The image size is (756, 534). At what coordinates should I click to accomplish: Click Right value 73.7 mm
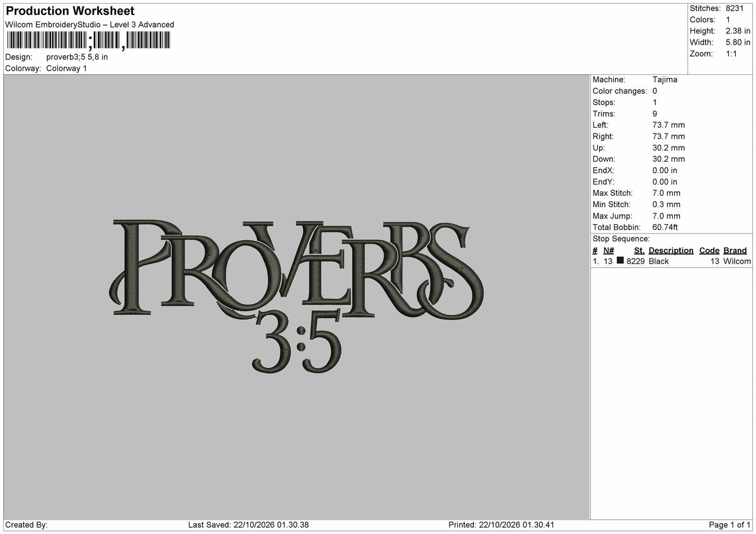[x=669, y=137]
